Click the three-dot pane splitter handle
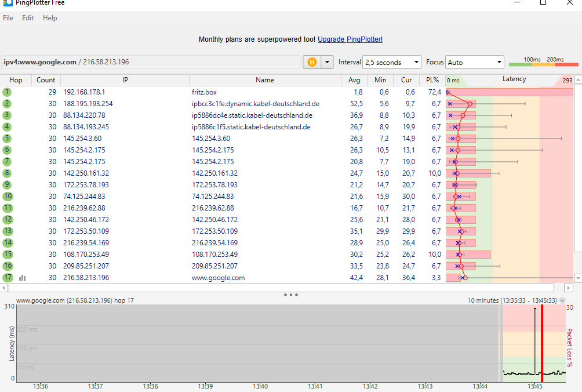 pos(290,295)
